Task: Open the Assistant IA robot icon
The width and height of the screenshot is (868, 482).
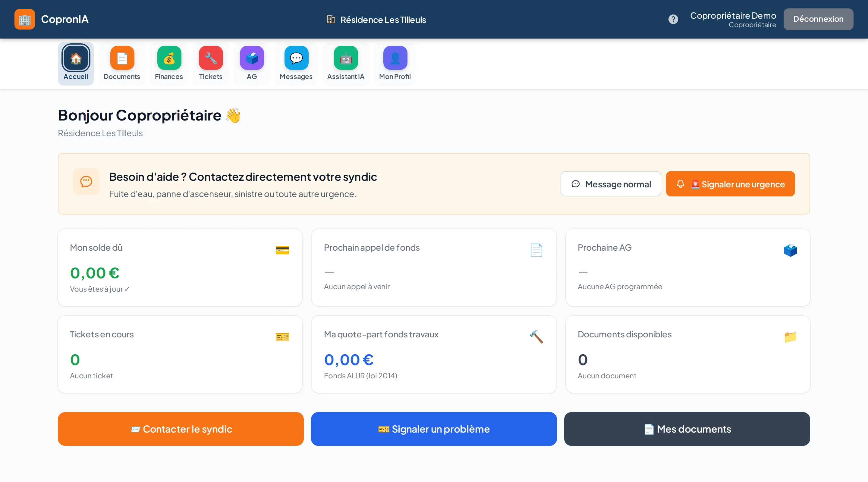Action: tap(346, 58)
